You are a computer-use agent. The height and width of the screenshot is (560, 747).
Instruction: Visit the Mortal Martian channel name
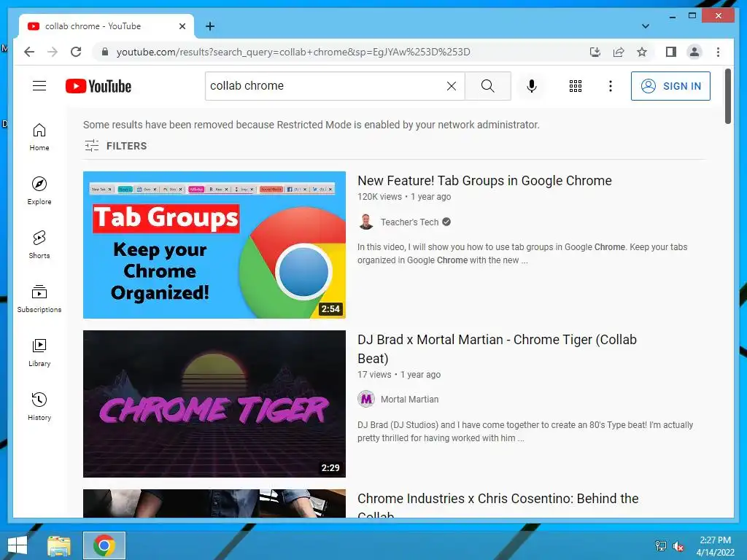409,399
